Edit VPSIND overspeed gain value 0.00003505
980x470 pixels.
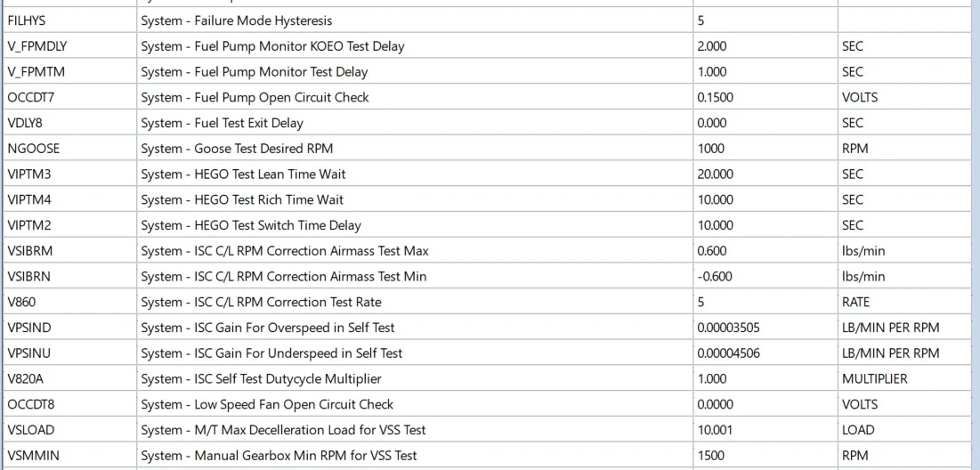pos(765,328)
